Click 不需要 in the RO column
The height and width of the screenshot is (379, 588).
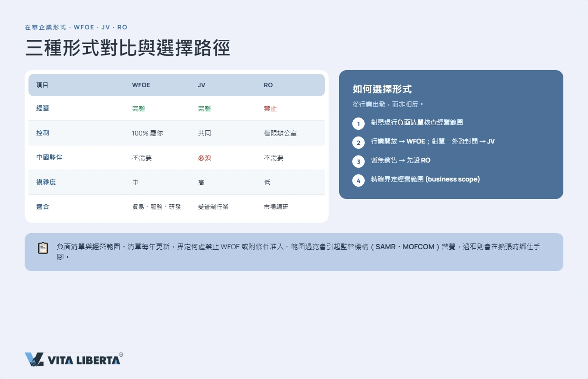click(x=274, y=158)
